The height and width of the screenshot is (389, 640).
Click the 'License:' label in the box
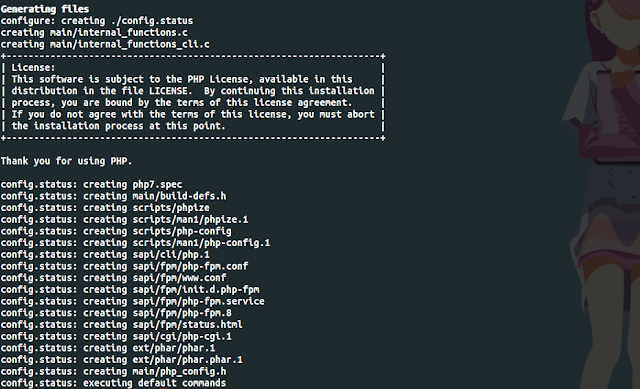pyautogui.click(x=33, y=67)
